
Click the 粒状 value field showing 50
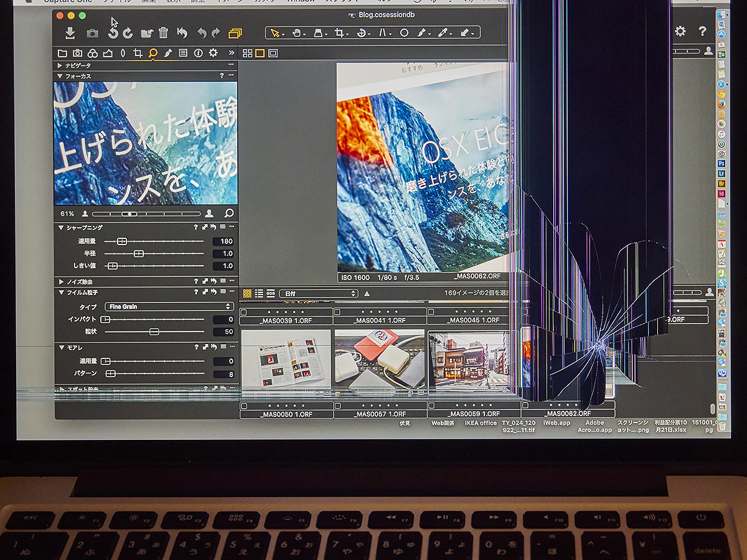point(223,332)
